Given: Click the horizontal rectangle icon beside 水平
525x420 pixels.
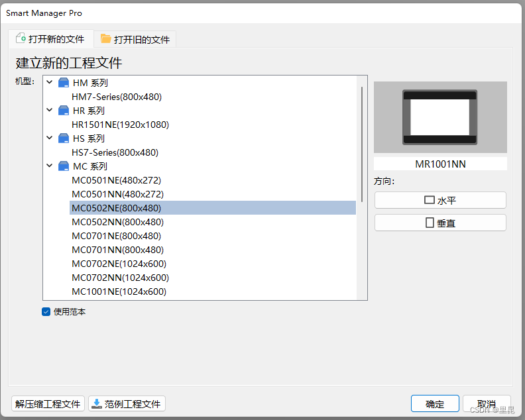Looking at the screenshot, I should click(430, 200).
